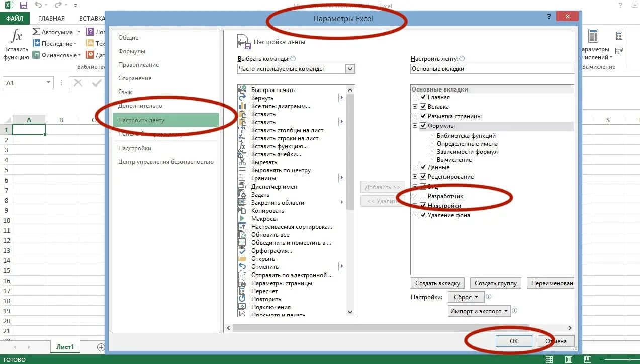Screen dimensions: 640x364
Task: Expand the Вычисление group node
Action: pos(432,159)
